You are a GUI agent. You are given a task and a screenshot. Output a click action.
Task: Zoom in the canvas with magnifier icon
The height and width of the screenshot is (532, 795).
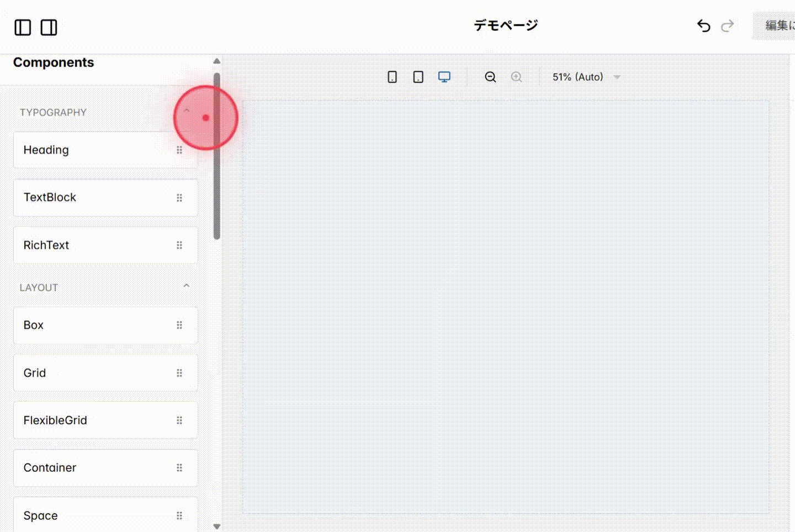point(517,77)
